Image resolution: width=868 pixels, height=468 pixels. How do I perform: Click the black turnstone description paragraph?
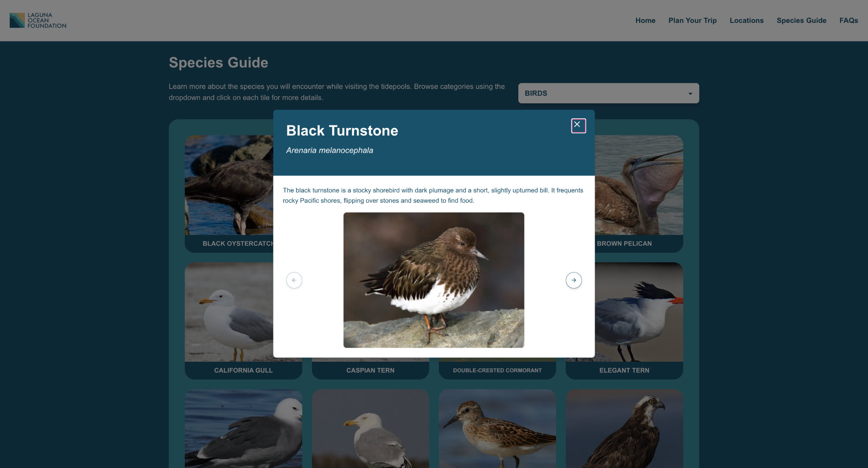(433, 195)
